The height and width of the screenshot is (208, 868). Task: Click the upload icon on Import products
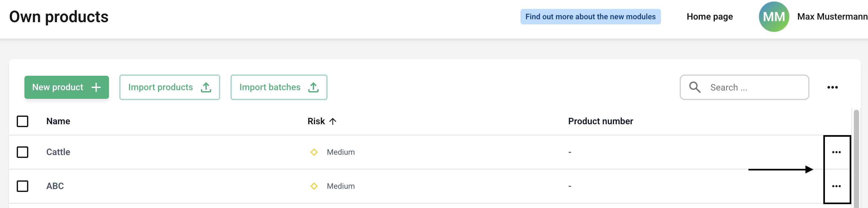coord(206,87)
